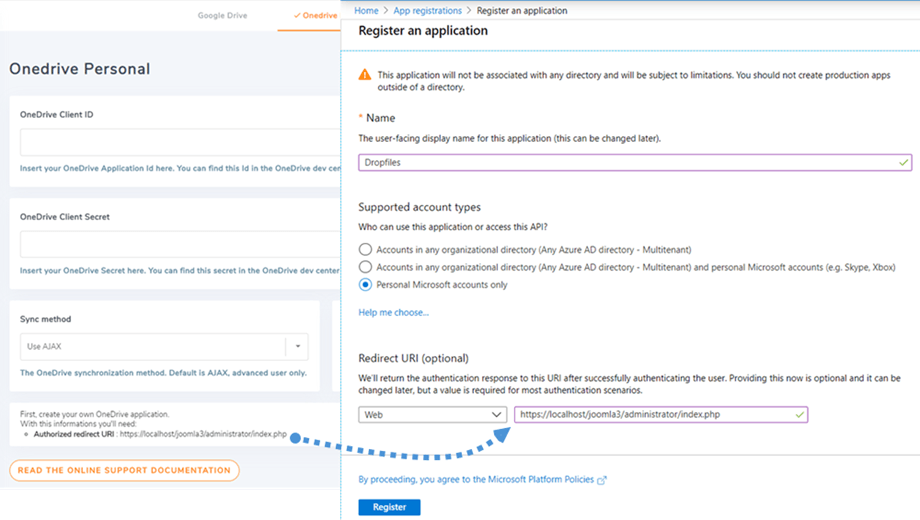
Task: Focus the OneDrive Client ID field
Action: [x=180, y=142]
